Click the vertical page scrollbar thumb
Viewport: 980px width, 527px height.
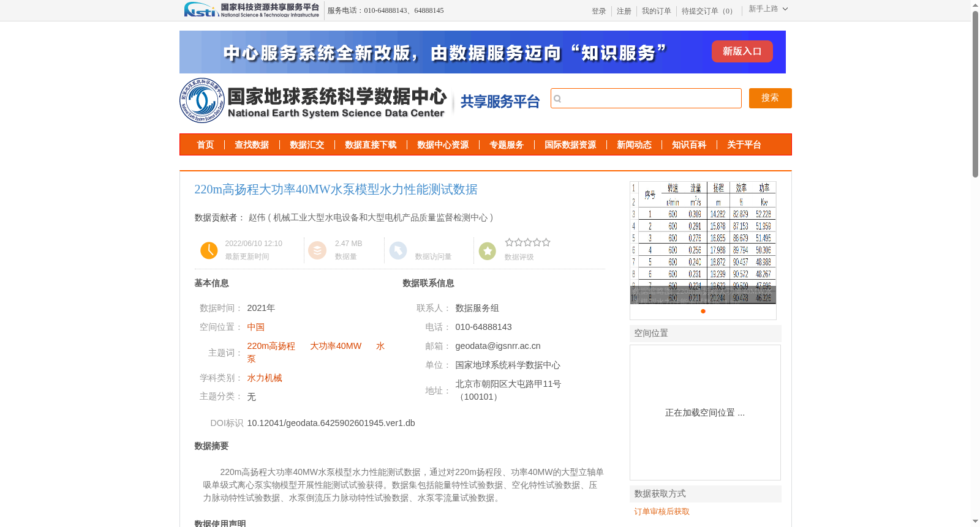coord(975,94)
